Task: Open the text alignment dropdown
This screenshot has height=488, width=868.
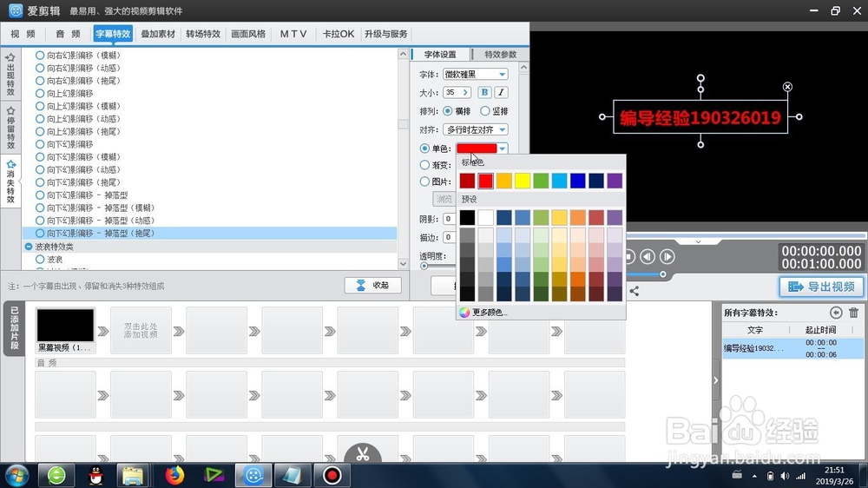Action: pyautogui.click(x=502, y=129)
